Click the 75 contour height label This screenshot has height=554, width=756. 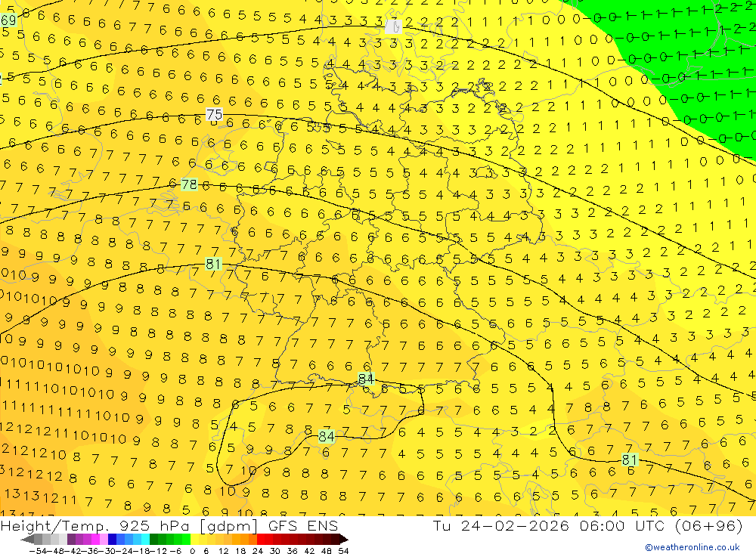click(x=214, y=114)
